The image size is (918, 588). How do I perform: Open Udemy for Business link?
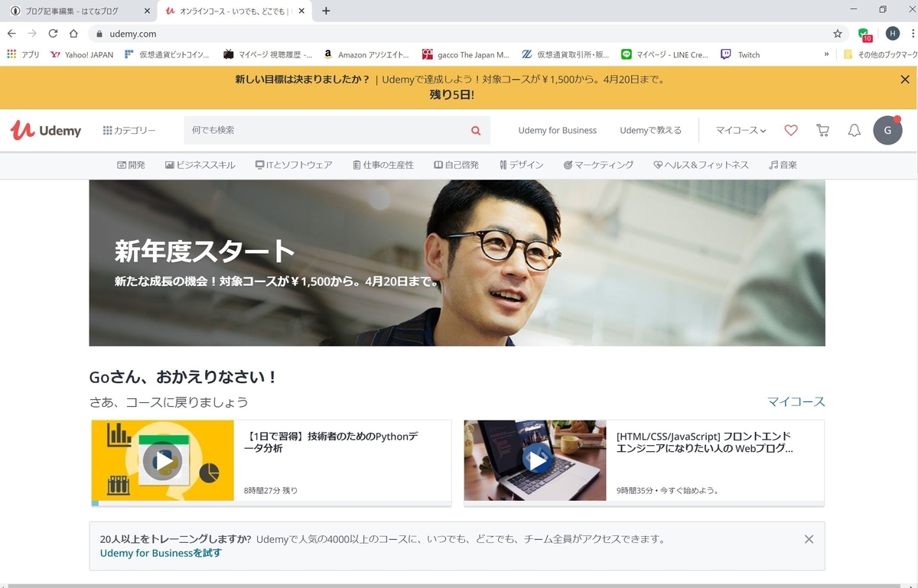coord(557,131)
